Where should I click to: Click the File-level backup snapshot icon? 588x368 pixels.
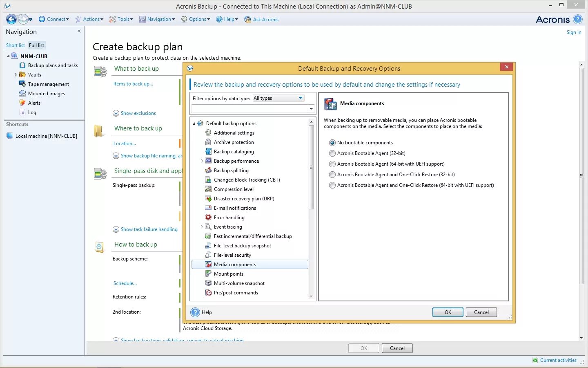(x=208, y=246)
